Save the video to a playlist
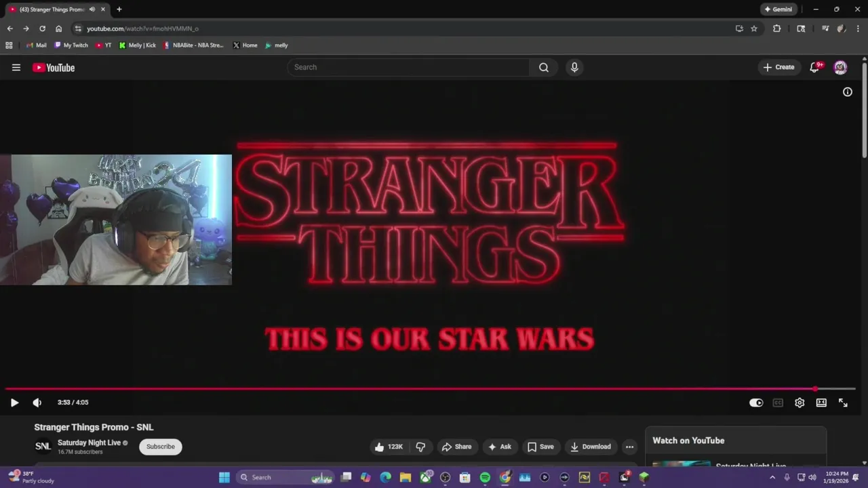This screenshot has height=488, width=868. (x=540, y=447)
